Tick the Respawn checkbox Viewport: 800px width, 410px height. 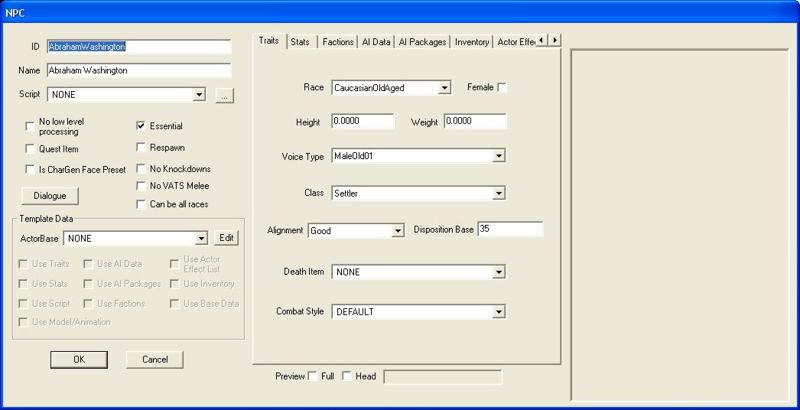point(141,147)
